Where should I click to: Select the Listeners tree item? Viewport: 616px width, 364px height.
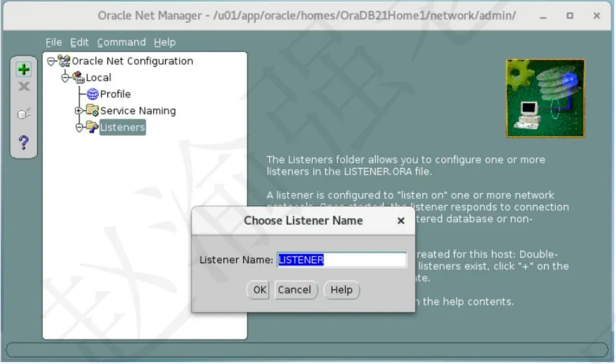tap(122, 127)
